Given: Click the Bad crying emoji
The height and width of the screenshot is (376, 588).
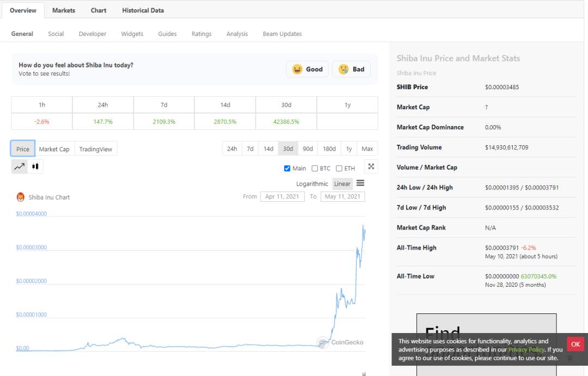Looking at the screenshot, I should pos(344,69).
